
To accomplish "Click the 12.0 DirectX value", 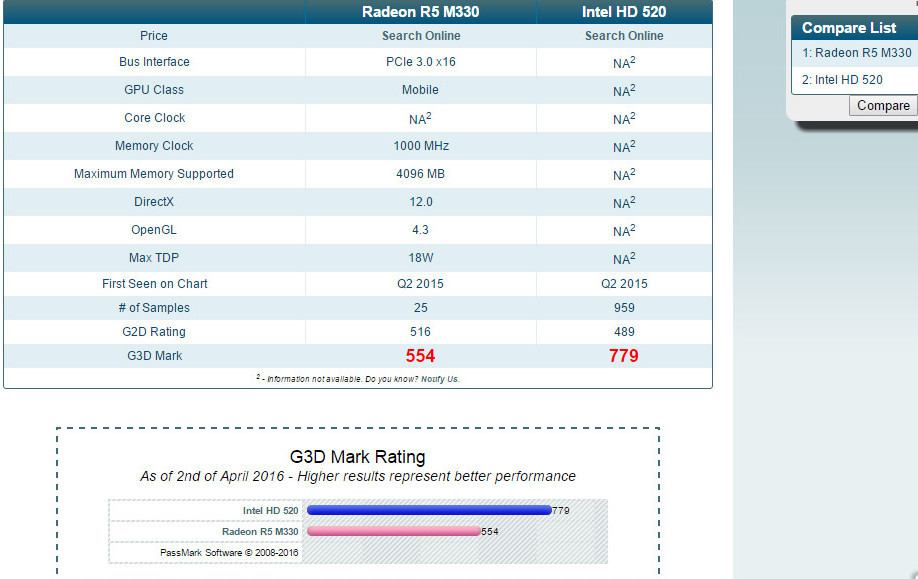I will [x=421, y=202].
